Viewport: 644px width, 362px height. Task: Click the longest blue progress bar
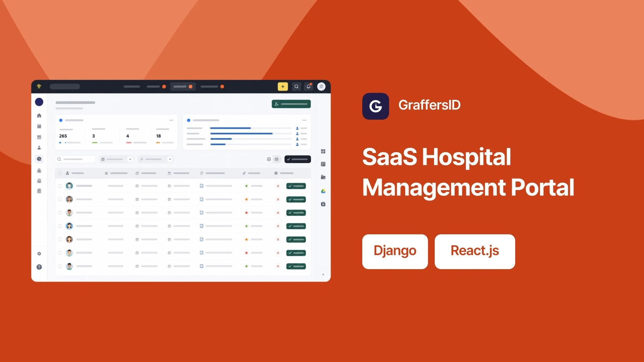[x=241, y=133]
